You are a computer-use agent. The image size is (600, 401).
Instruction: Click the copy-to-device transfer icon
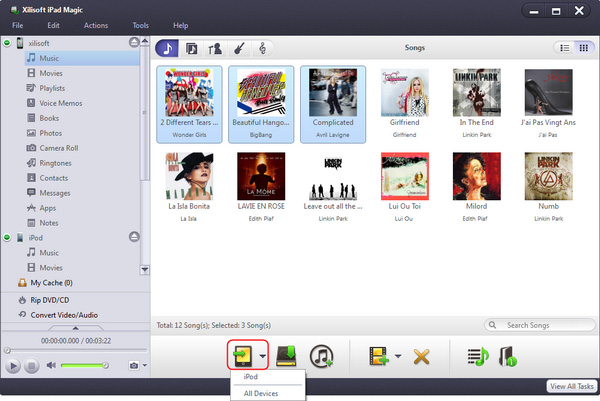242,354
